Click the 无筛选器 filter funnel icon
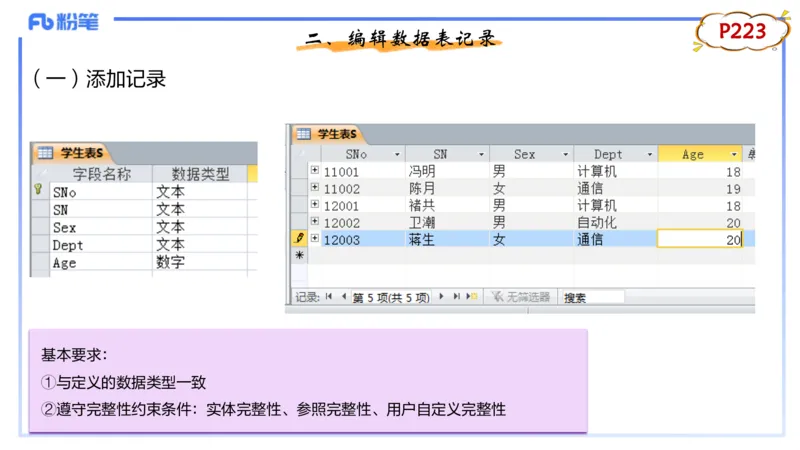Image resolution: width=800 pixels, height=450 pixels. [497, 296]
